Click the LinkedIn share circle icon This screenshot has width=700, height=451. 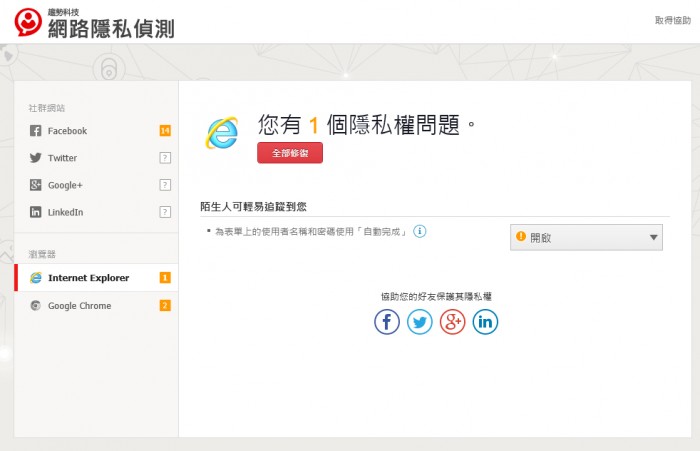click(485, 322)
